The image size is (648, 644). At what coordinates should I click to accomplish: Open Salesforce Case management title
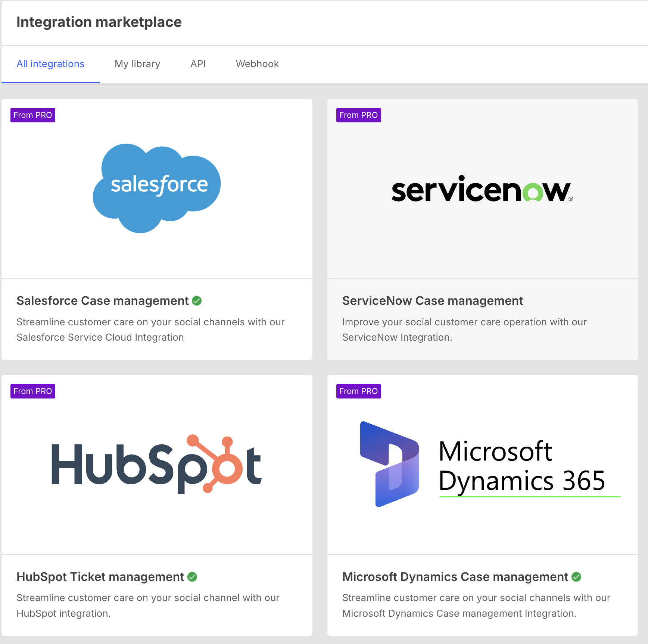[x=103, y=301]
